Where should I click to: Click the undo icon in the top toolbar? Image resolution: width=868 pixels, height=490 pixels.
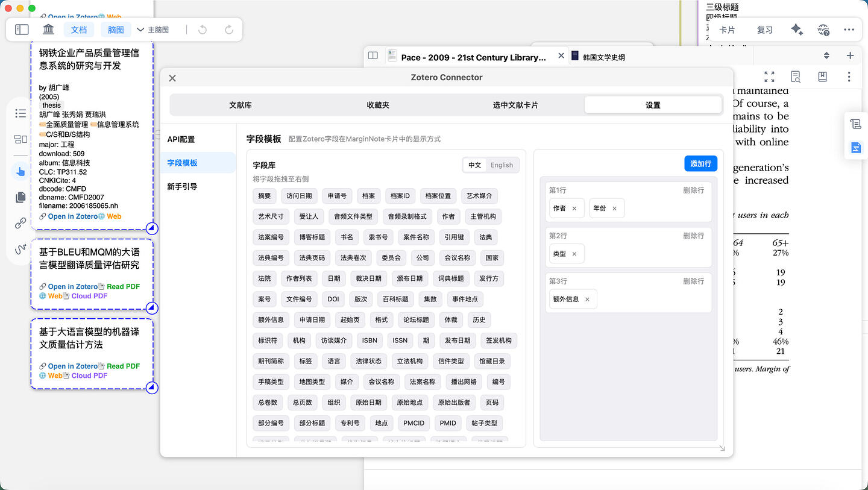[202, 28]
